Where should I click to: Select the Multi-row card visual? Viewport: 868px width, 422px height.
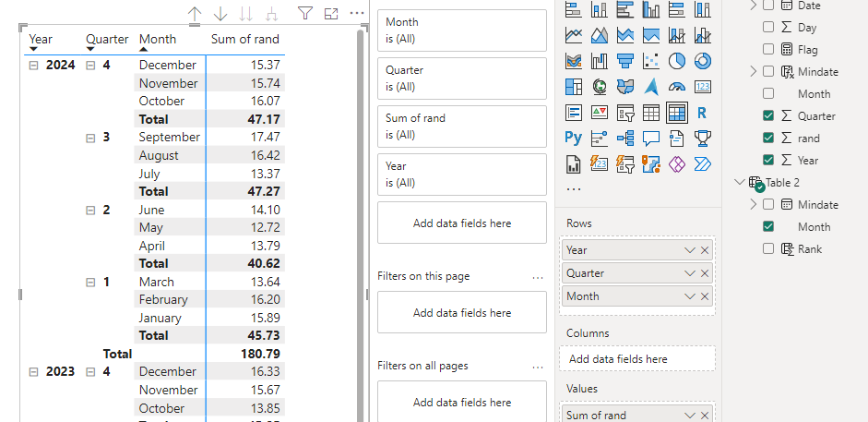pyautogui.click(x=574, y=113)
